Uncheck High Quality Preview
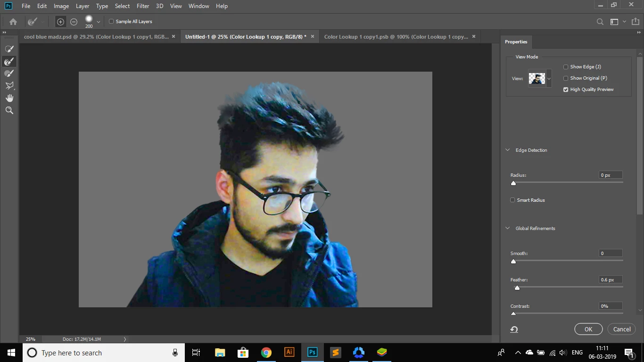This screenshot has height=362, width=644. 566,90
